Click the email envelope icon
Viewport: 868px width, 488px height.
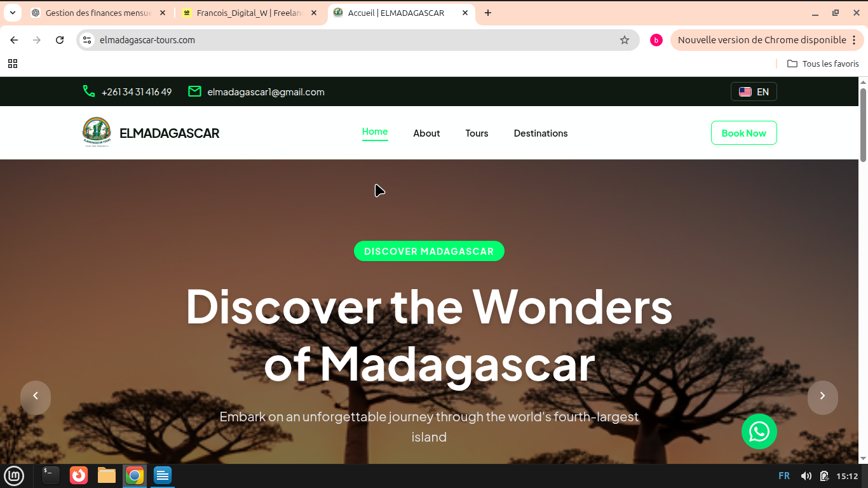[194, 91]
